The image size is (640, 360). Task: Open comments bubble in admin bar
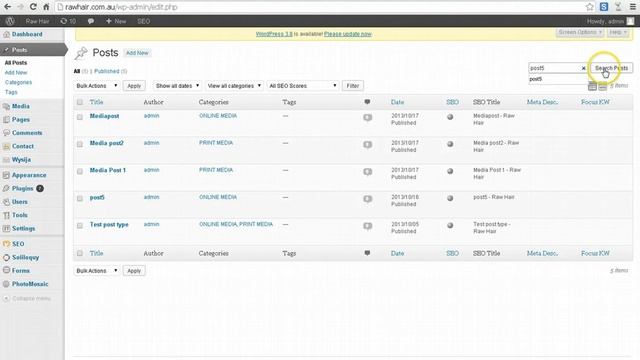point(91,21)
